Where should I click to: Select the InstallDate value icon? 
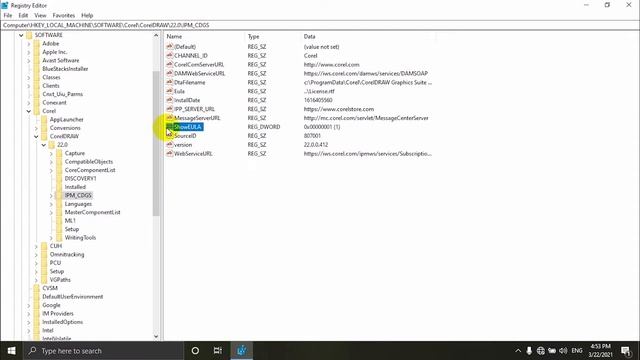[169, 100]
